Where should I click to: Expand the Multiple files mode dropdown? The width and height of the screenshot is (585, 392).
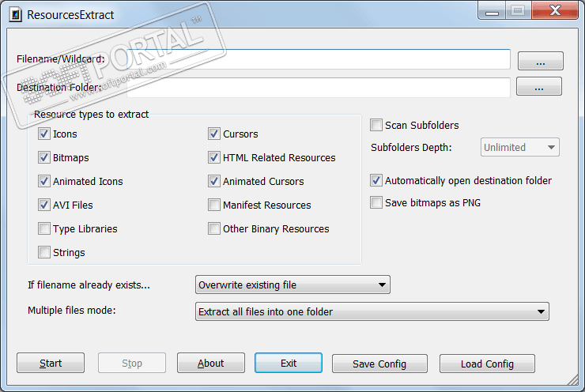(372, 311)
